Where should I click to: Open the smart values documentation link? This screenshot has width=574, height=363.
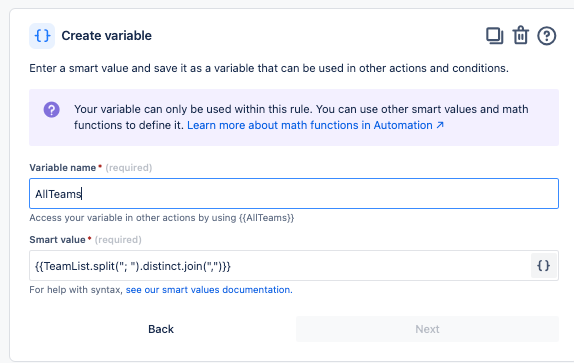click(209, 290)
